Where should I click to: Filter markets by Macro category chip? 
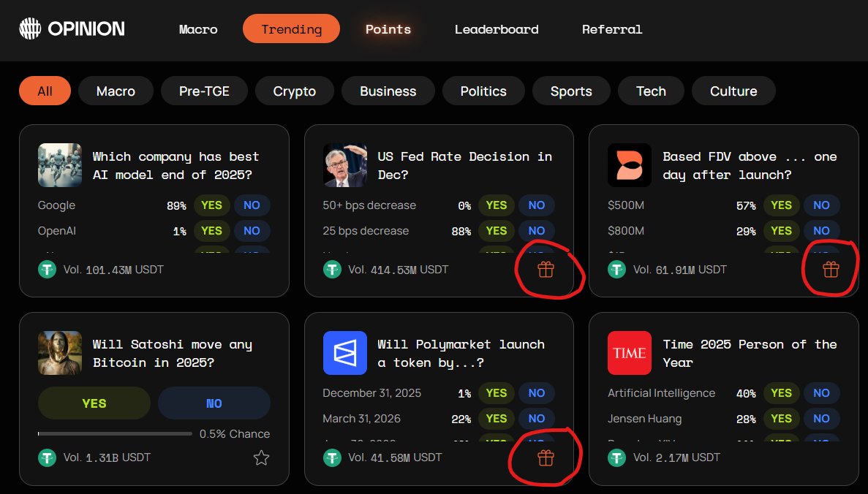(116, 91)
